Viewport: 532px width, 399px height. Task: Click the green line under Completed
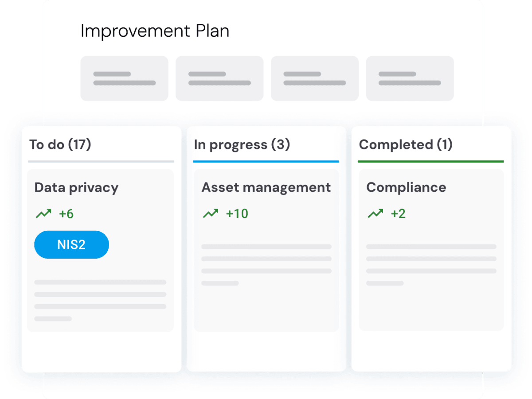click(430, 162)
